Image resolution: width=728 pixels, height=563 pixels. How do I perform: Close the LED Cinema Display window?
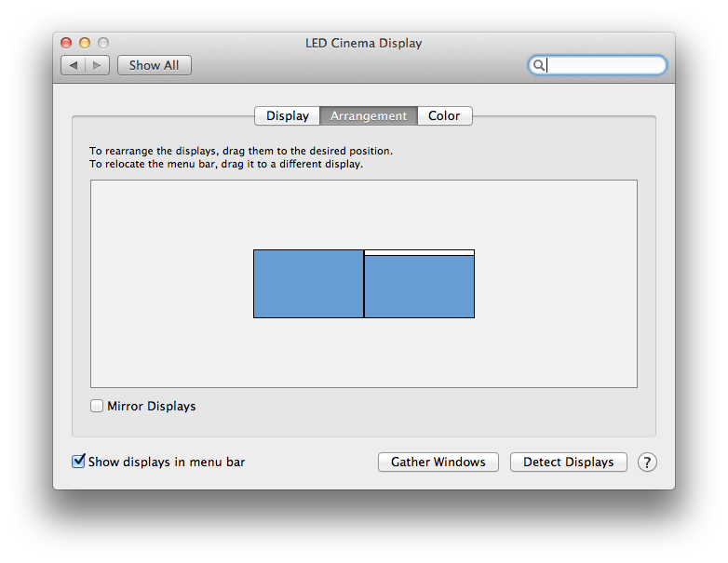66,43
